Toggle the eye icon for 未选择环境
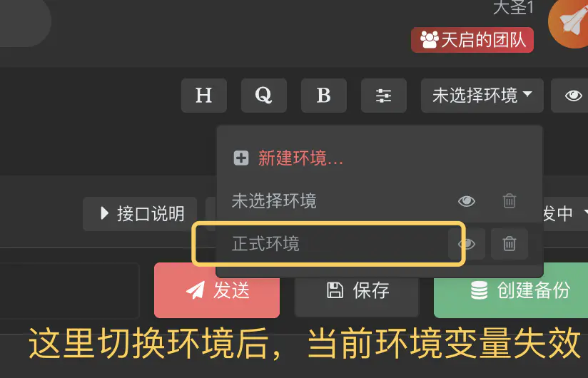The width and height of the screenshot is (588, 378). coord(467,201)
